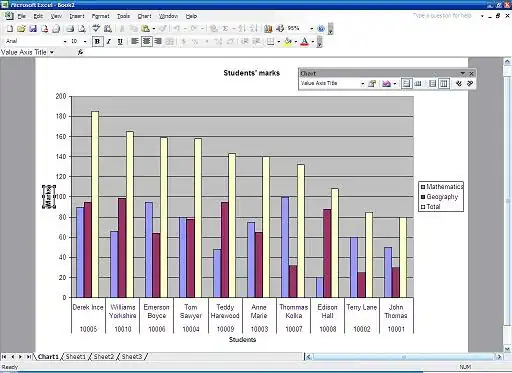Click the Print Preview icon
This screenshot has width=512, height=373.
point(82,29)
